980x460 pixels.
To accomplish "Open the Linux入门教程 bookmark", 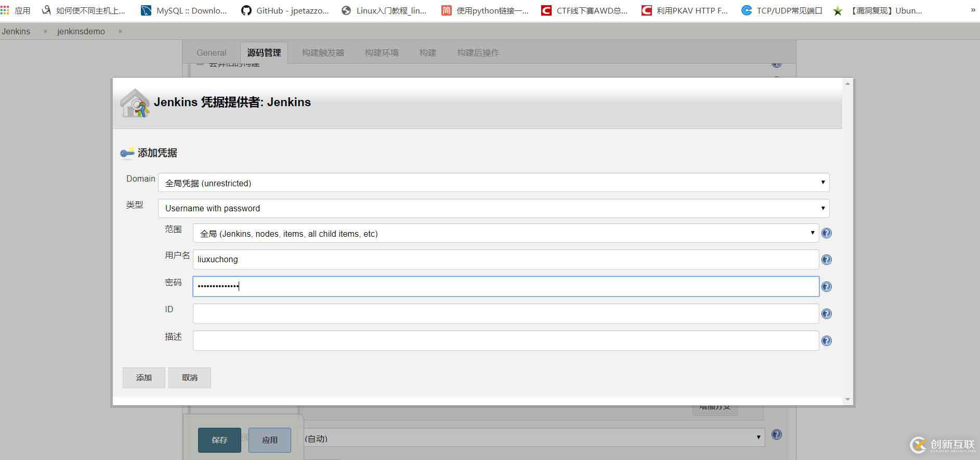I will [x=384, y=10].
